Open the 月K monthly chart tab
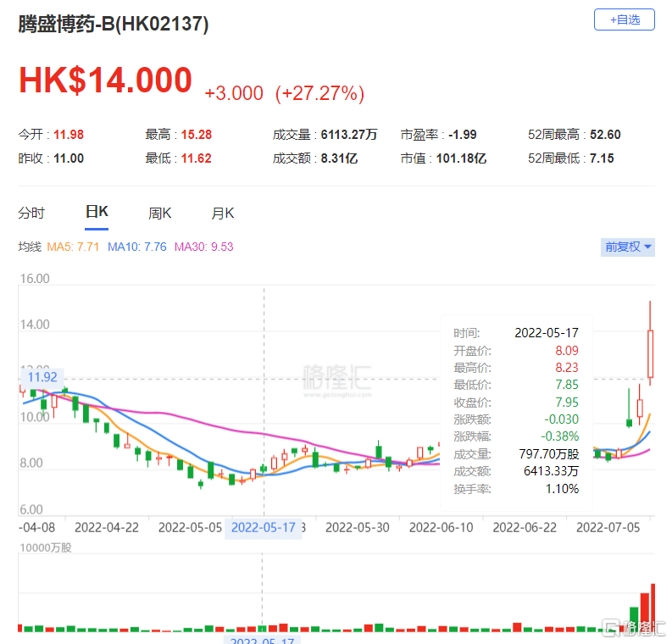Viewport: 672px width, 644px height. (222, 213)
